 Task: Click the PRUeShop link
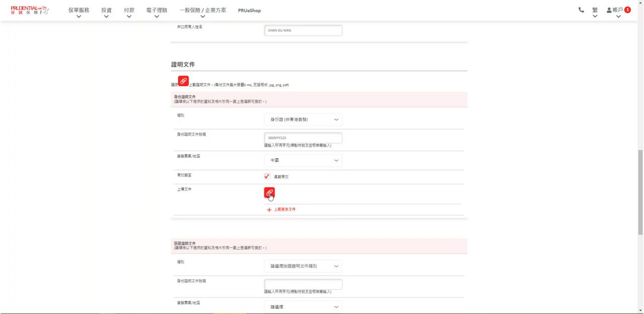point(249,11)
